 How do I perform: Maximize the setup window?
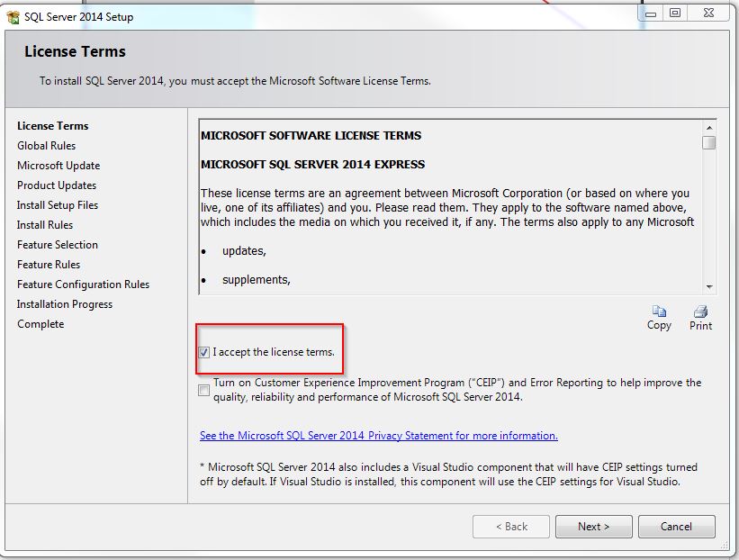675,13
